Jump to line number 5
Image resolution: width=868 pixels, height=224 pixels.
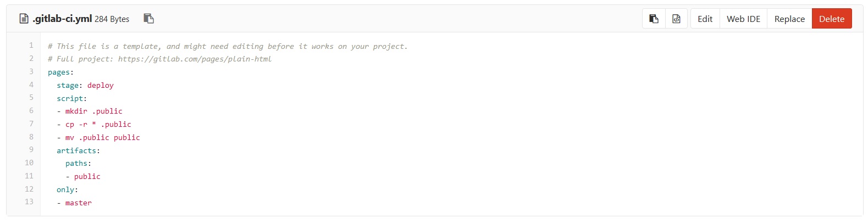[31, 98]
